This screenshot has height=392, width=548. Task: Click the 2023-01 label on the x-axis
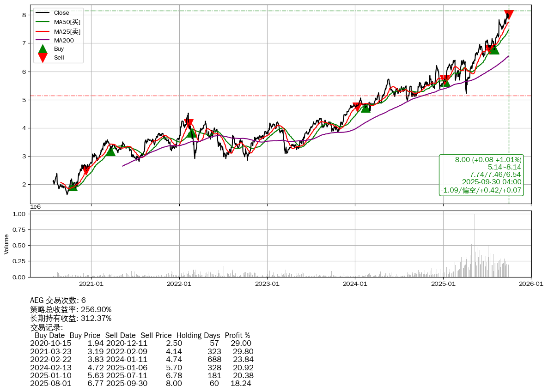[267, 284]
